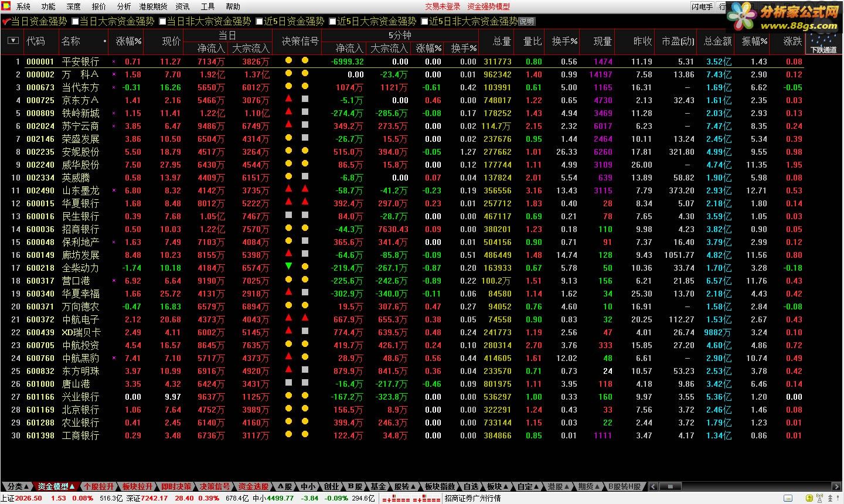Viewport: 844px width, 504px height.
Task: Click the 闪电手 button
Action: [x=703, y=6]
